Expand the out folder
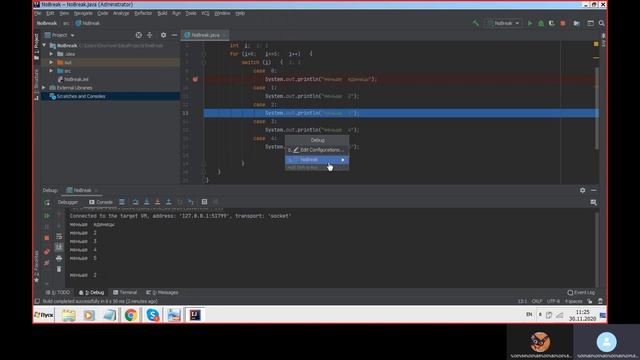 [x=51, y=62]
